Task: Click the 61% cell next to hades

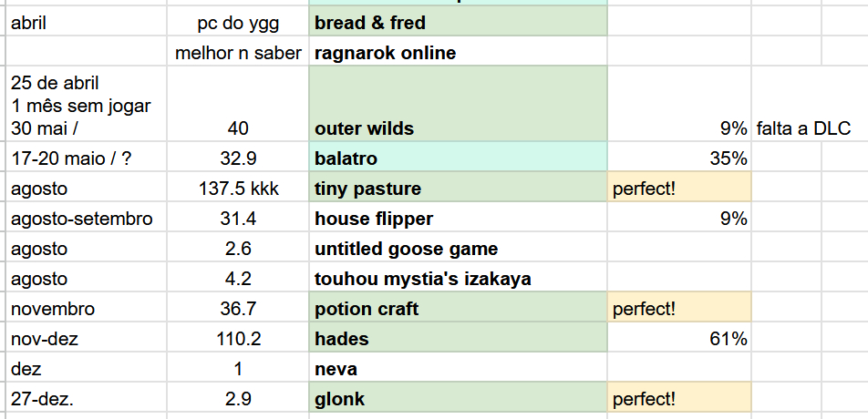Action: [679, 339]
